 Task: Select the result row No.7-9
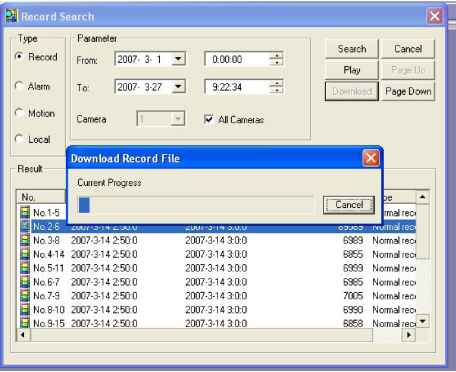click(x=217, y=296)
